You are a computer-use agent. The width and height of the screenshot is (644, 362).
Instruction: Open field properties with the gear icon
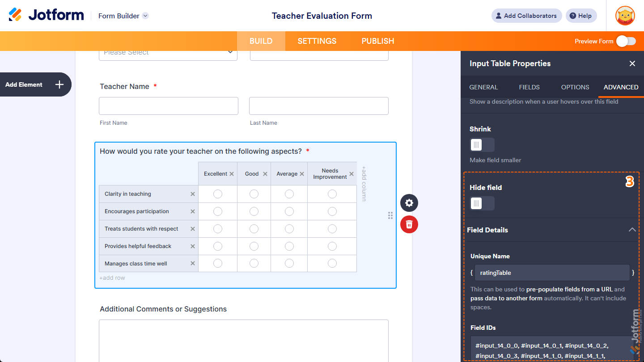[409, 203]
